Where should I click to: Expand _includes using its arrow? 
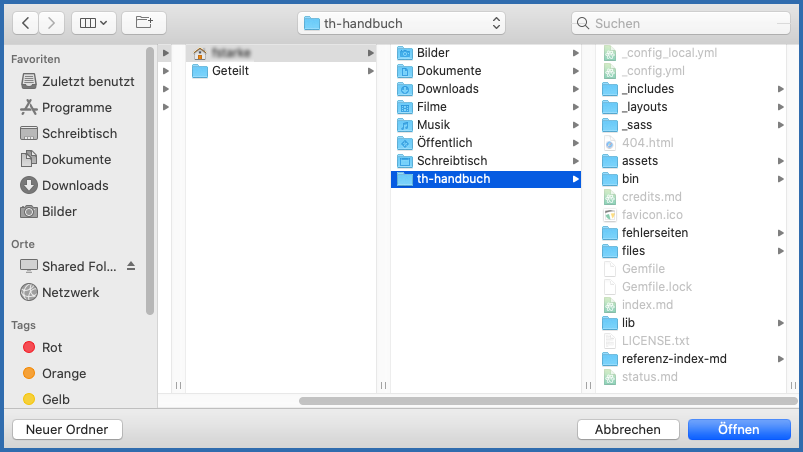click(780, 89)
